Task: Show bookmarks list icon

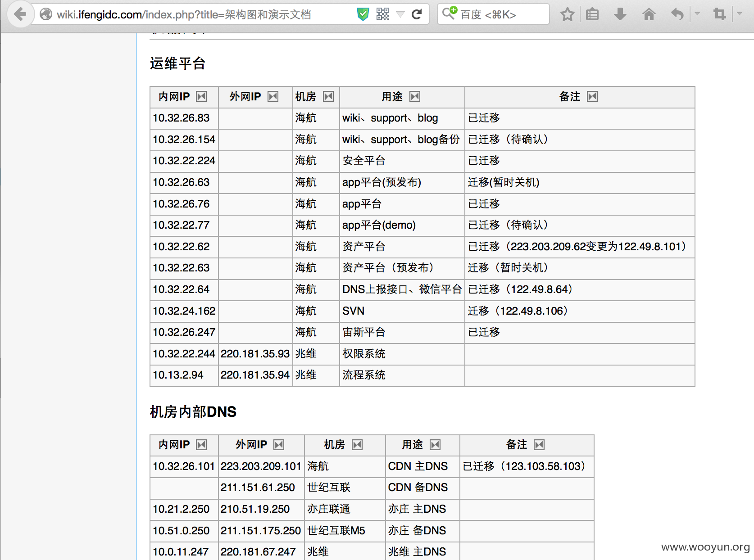Action: click(592, 14)
